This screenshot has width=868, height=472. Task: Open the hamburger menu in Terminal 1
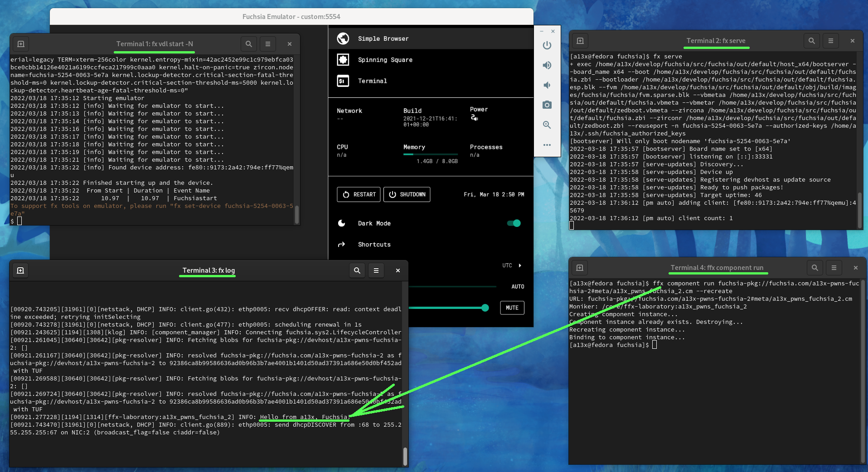(x=267, y=43)
